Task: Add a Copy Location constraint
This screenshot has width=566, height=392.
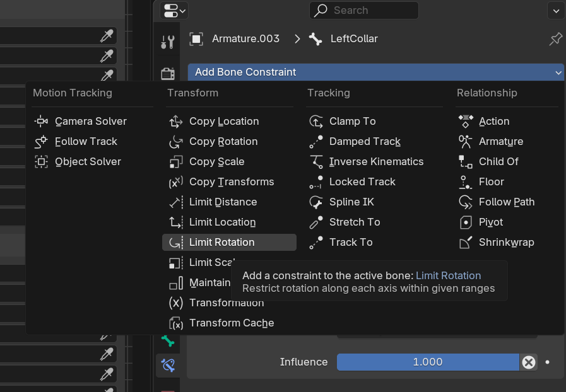Action: [229, 121]
